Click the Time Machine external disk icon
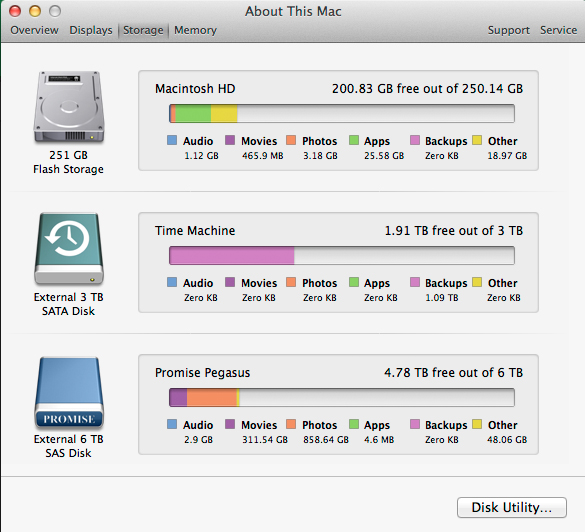 [69, 249]
